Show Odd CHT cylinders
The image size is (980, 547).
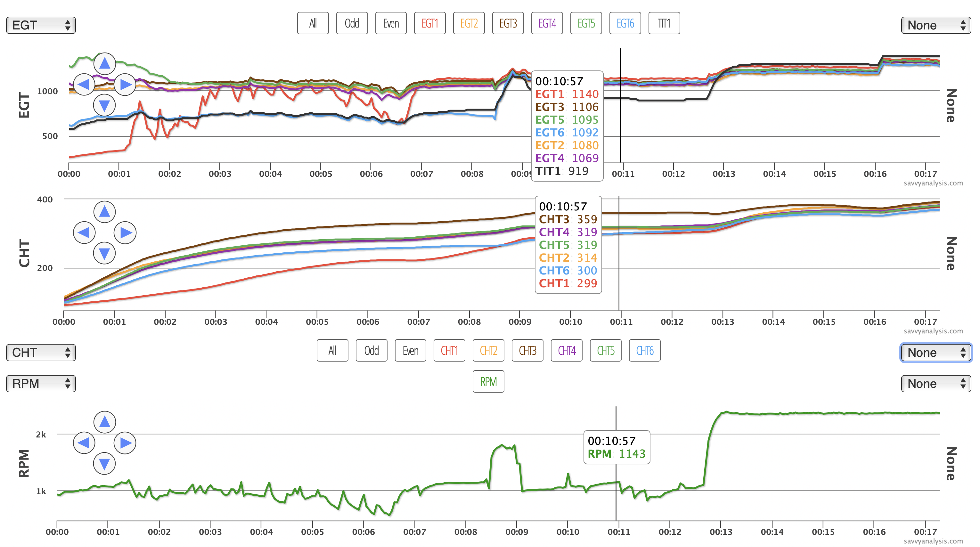(372, 350)
